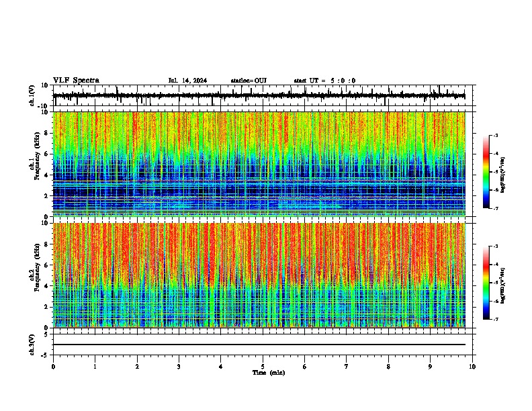Click the "VLF Spectra" plot title
This screenshot has width=532, height=411.
click(76, 81)
